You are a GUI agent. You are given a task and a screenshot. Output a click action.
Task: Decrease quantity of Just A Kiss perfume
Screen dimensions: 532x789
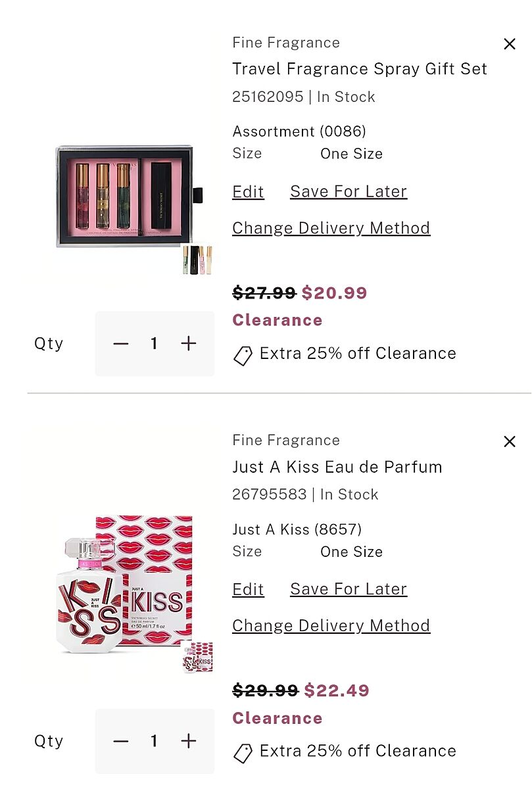(121, 741)
